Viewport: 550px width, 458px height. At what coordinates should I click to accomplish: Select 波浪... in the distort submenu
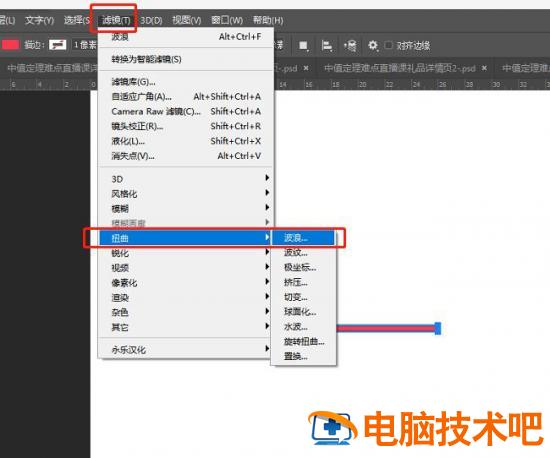[304, 238]
